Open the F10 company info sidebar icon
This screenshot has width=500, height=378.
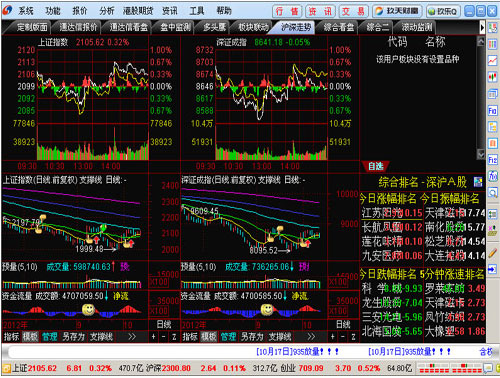pos(493,110)
